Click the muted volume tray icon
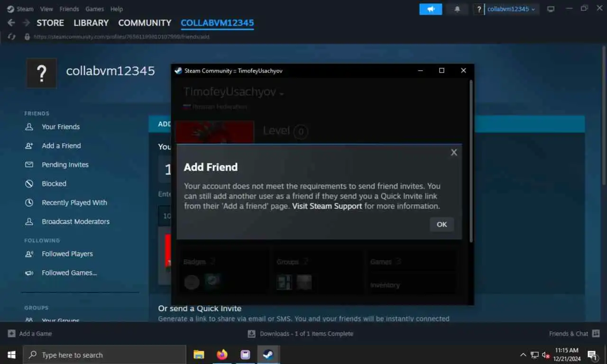The image size is (607, 364). point(546,355)
